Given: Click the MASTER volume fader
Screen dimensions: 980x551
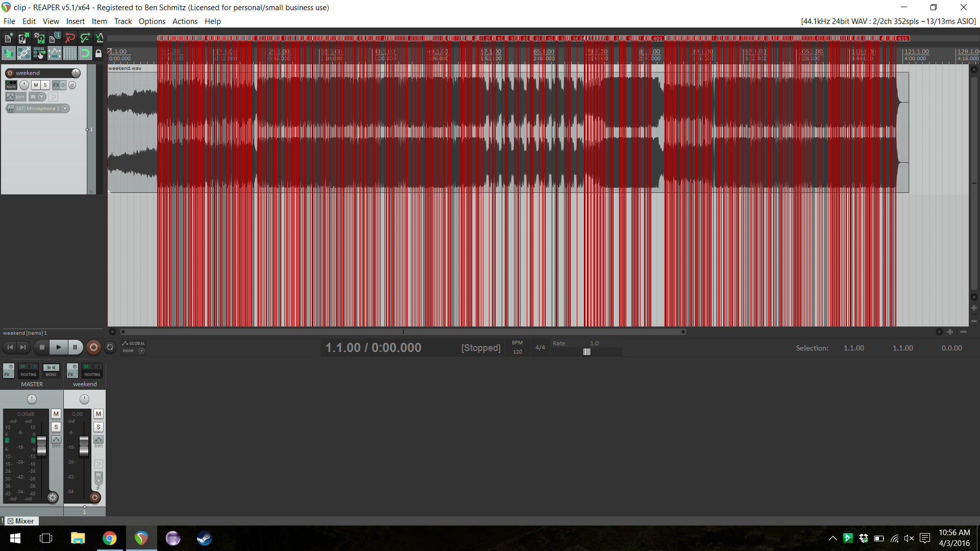Looking at the screenshot, I should (42, 445).
